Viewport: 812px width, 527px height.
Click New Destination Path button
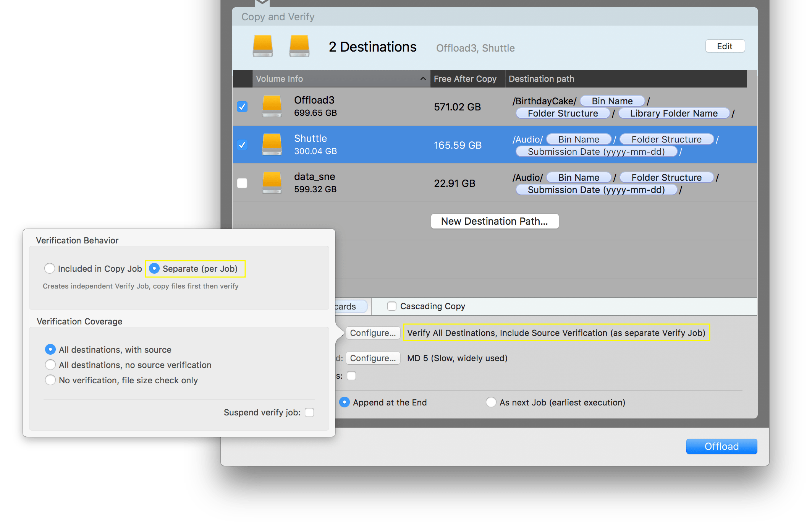point(495,221)
